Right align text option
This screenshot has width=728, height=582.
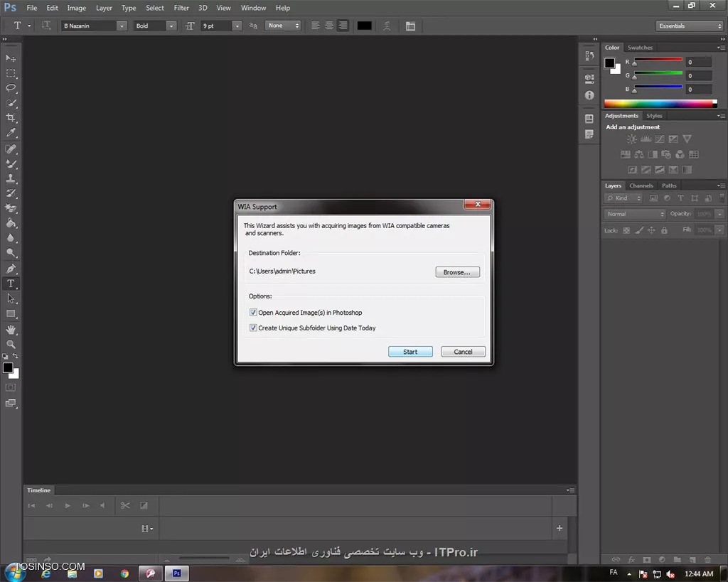tap(343, 26)
